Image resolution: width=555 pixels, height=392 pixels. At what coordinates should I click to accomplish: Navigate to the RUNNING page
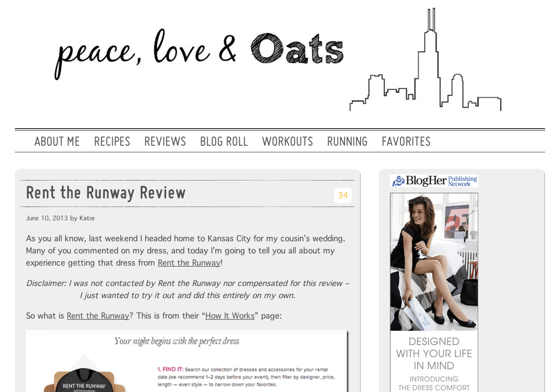[347, 141]
